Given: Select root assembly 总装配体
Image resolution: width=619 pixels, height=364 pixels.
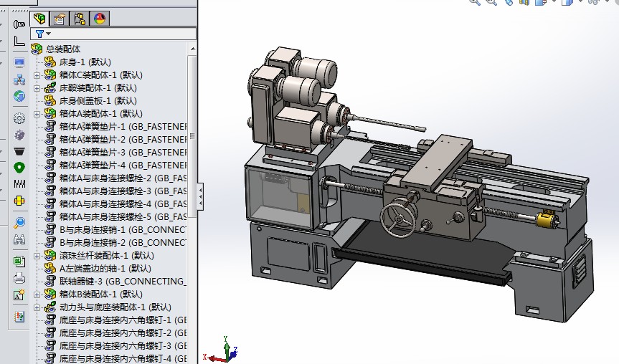Looking at the screenshot, I should [63, 49].
